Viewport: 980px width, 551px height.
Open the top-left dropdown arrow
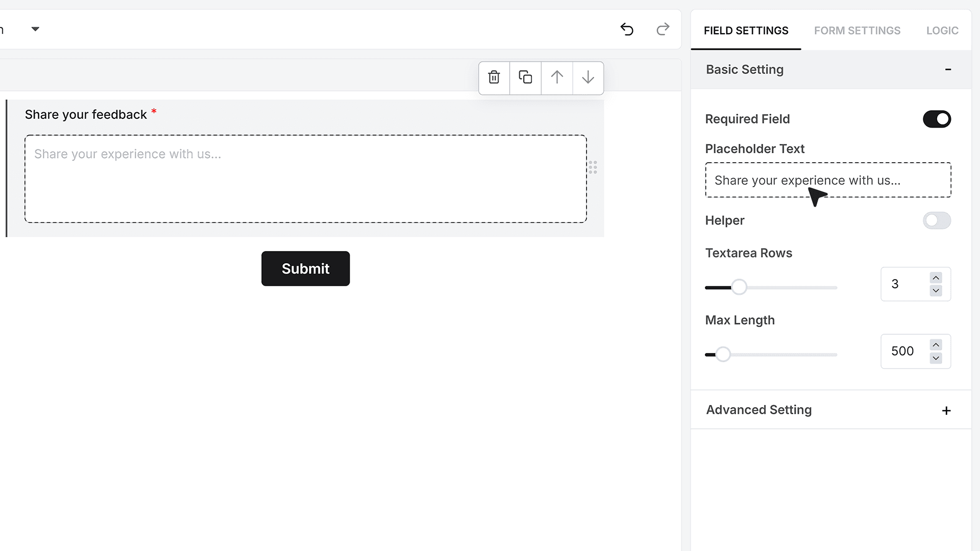click(35, 29)
